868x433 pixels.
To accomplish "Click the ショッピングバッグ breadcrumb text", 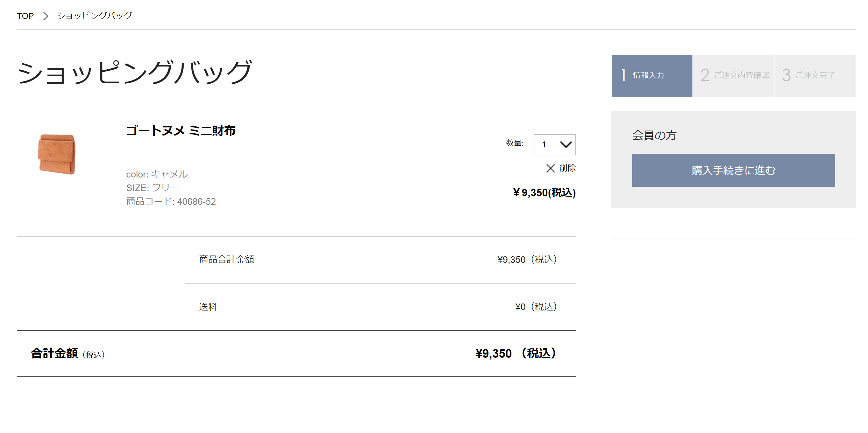I will pyautogui.click(x=94, y=16).
